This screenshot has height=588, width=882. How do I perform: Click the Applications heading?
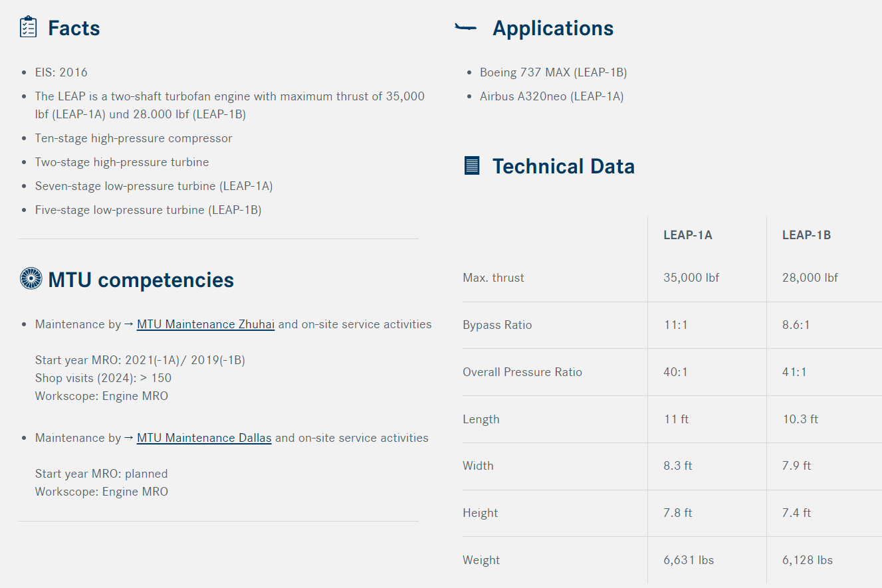point(553,28)
